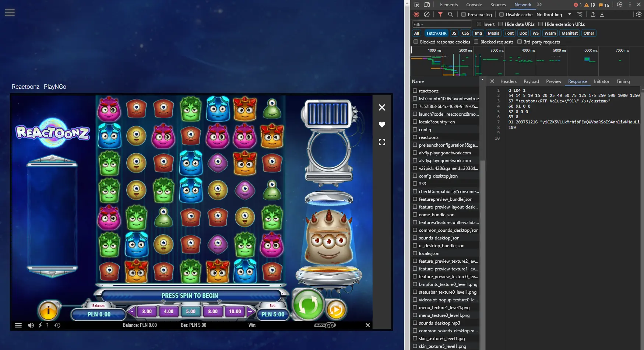Image resolution: width=644 pixels, height=350 pixels.
Task: Show more DevTools tabs chevron
Action: coord(539,5)
